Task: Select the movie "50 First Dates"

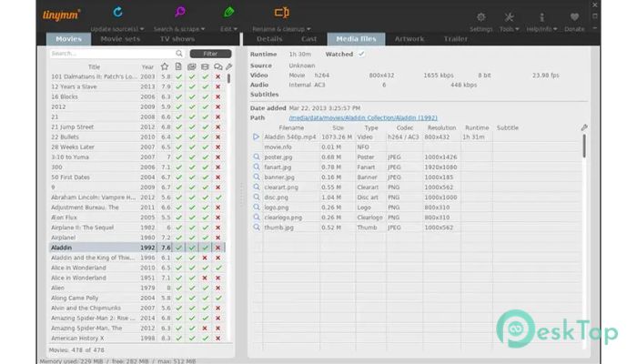Action: [136, 177]
